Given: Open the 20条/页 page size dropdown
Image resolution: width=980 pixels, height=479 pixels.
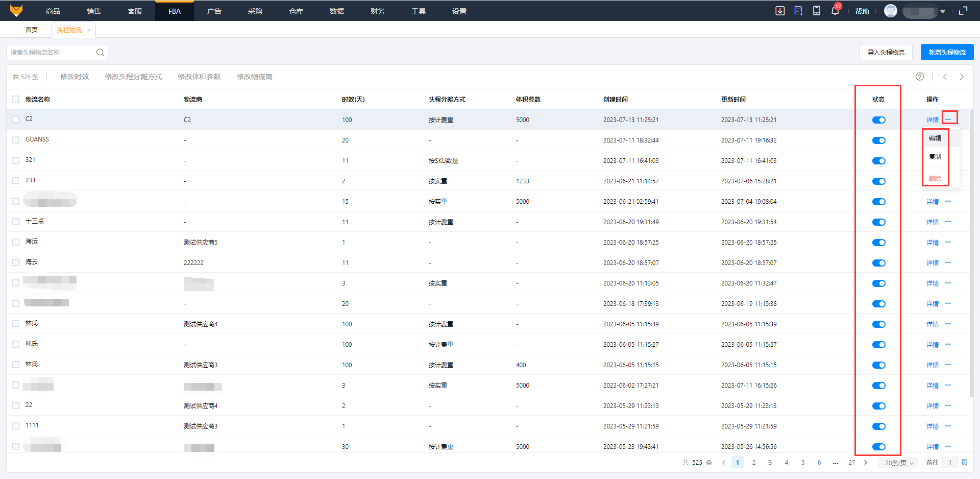Looking at the screenshot, I should tap(899, 463).
